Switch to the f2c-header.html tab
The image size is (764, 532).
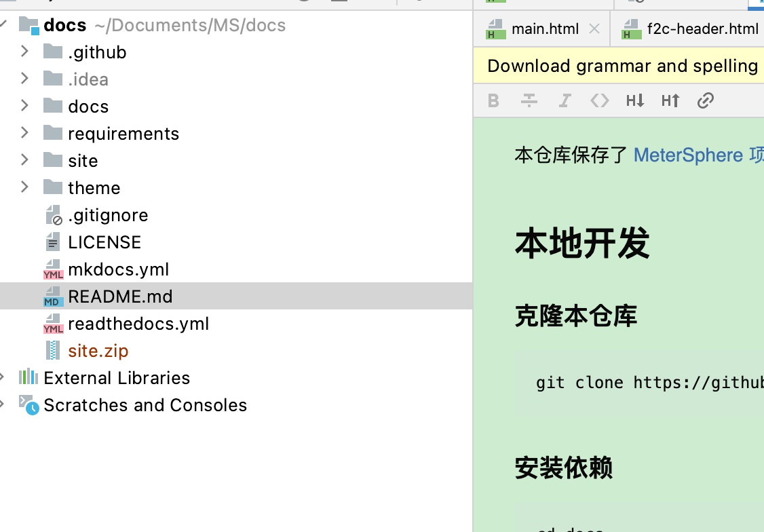(x=702, y=28)
